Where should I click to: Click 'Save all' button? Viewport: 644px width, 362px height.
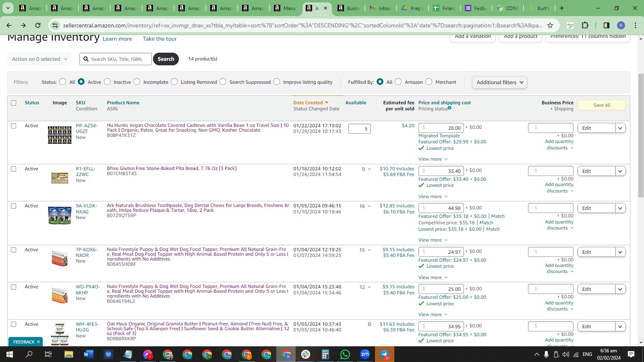pyautogui.click(x=602, y=105)
